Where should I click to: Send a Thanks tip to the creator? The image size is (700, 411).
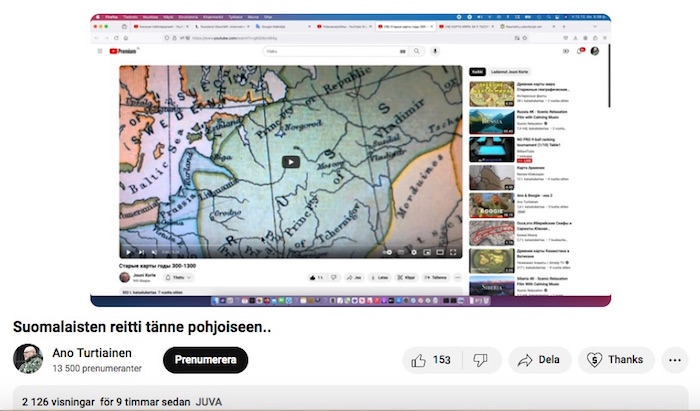[616, 360]
